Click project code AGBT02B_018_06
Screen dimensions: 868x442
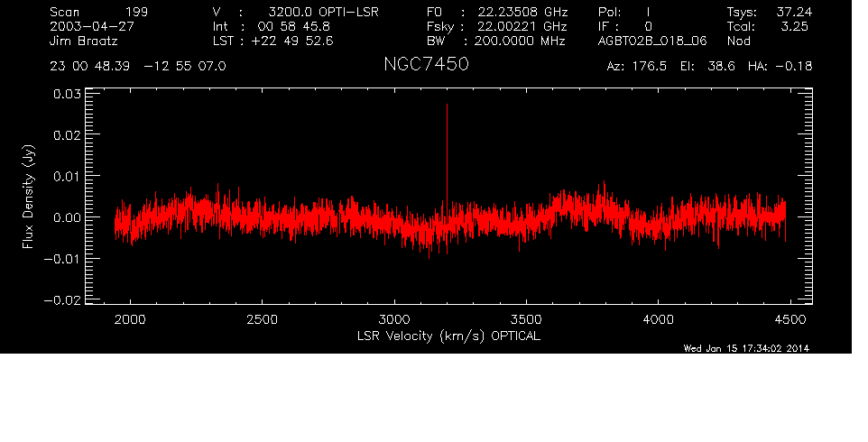click(652, 41)
